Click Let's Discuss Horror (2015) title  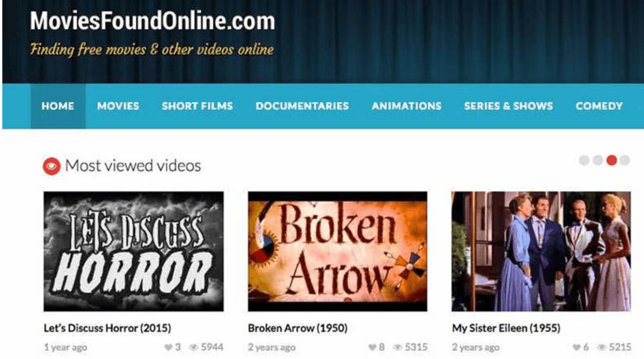click(x=107, y=328)
